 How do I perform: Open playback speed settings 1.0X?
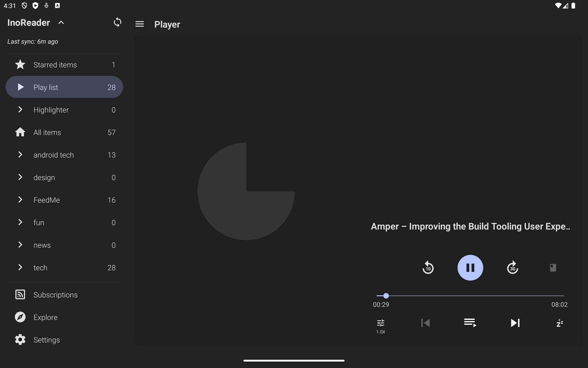381,326
